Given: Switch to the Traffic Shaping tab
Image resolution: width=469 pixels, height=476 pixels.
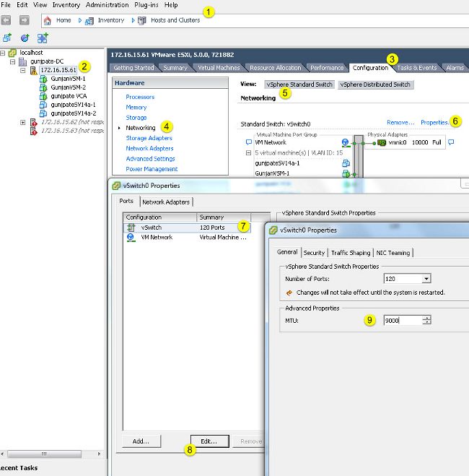Looking at the screenshot, I should (x=351, y=253).
